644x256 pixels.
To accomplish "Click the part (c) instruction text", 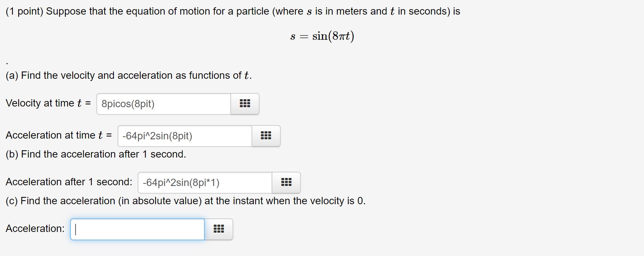I will tap(185, 201).
